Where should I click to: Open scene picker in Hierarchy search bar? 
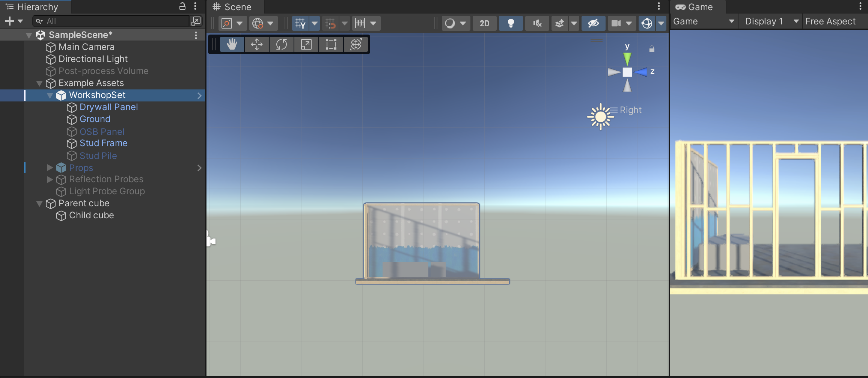pyautogui.click(x=196, y=21)
